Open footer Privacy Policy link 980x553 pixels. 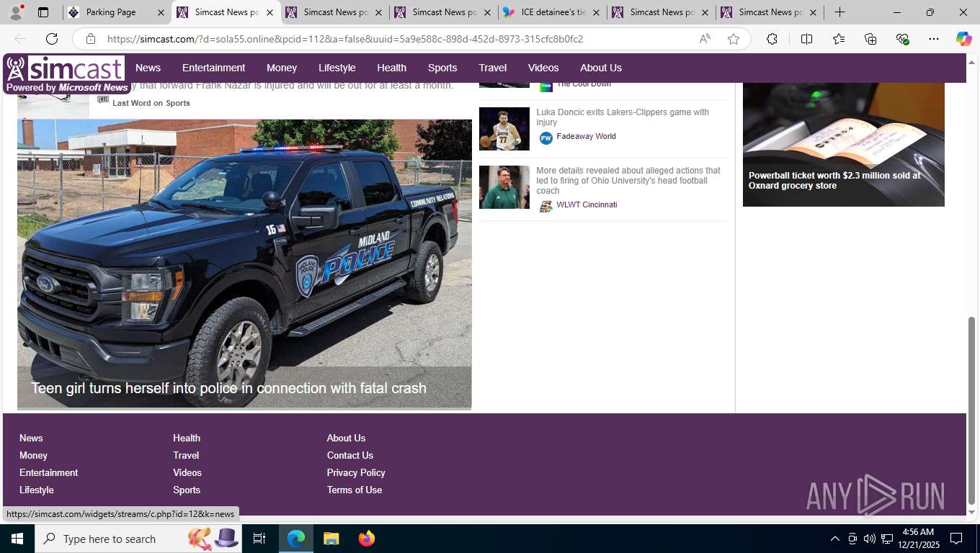tap(356, 472)
